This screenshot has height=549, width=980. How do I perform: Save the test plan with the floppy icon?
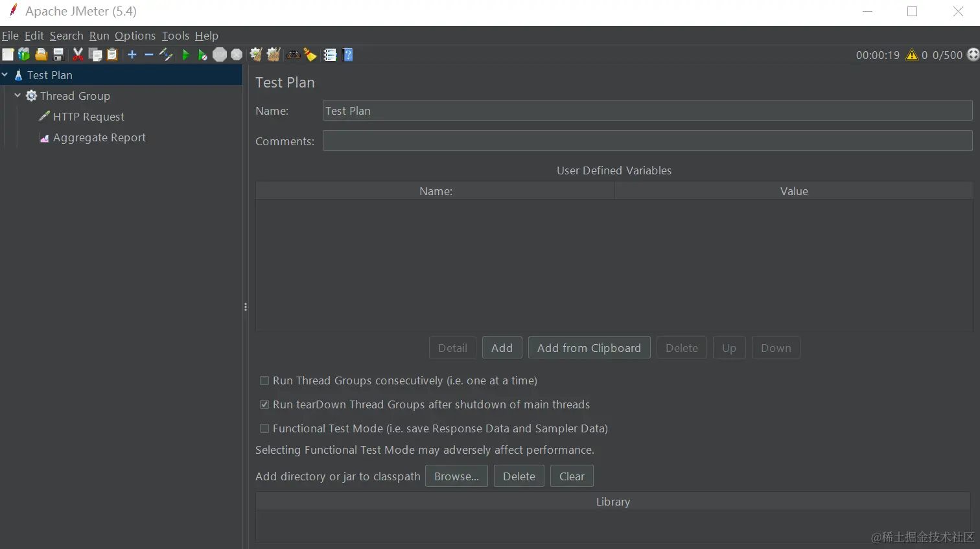point(58,55)
